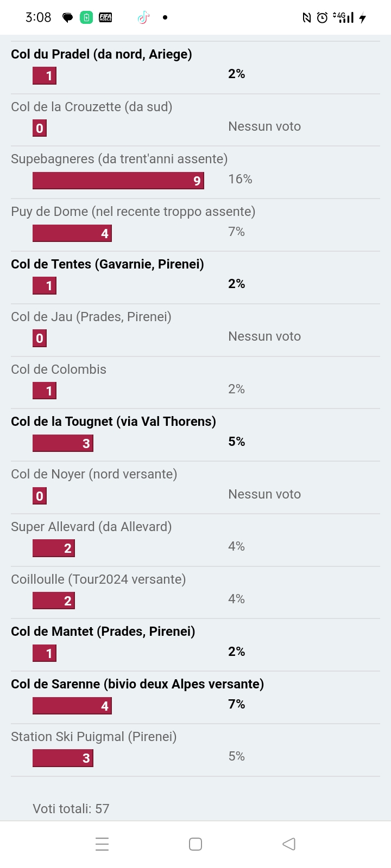This screenshot has height=868, width=391.
Task: Tap the TikTok notification icon
Action: (x=143, y=18)
